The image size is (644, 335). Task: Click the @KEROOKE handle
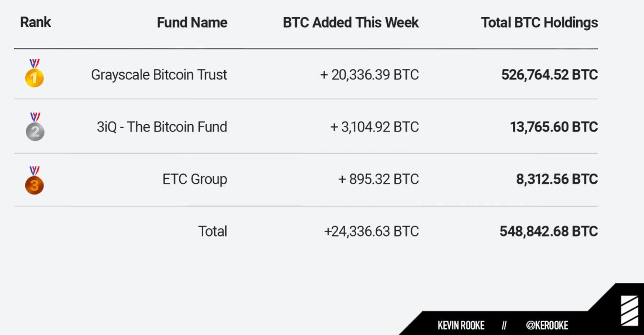click(547, 326)
